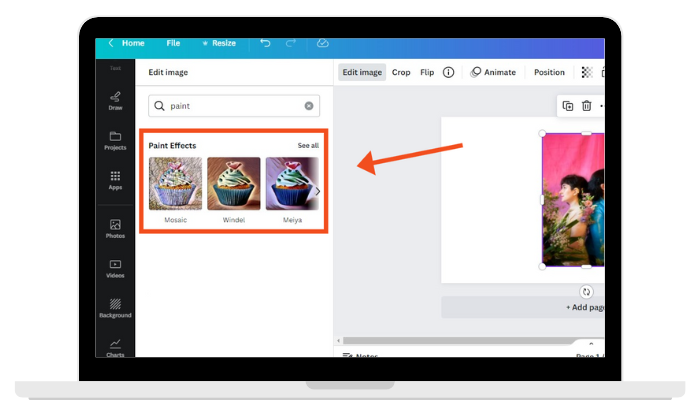
Task: Open Background in the sidebar
Action: [x=115, y=308]
